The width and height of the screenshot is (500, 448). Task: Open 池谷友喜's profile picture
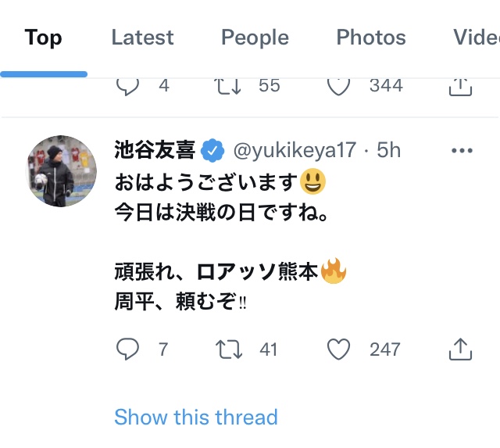click(62, 170)
